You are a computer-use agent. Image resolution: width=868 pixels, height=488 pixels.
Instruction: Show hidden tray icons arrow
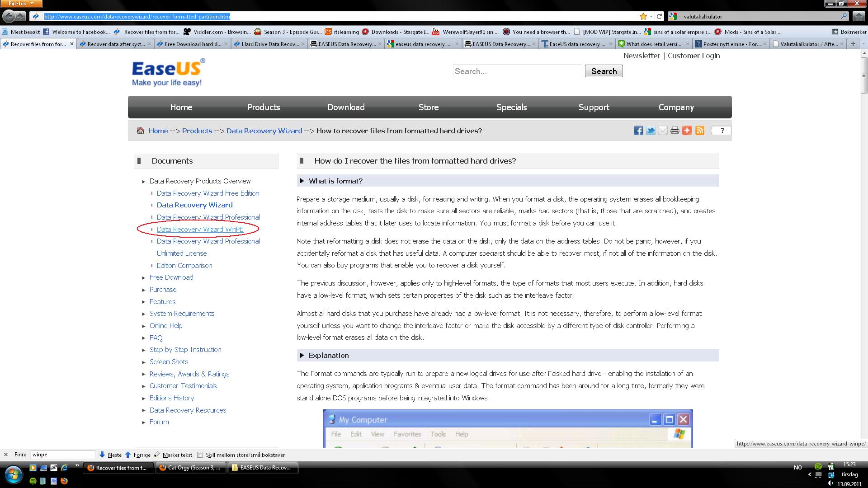tap(809, 474)
